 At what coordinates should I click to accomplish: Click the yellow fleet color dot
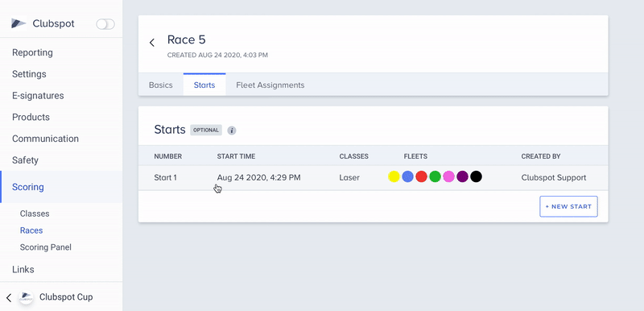(394, 177)
